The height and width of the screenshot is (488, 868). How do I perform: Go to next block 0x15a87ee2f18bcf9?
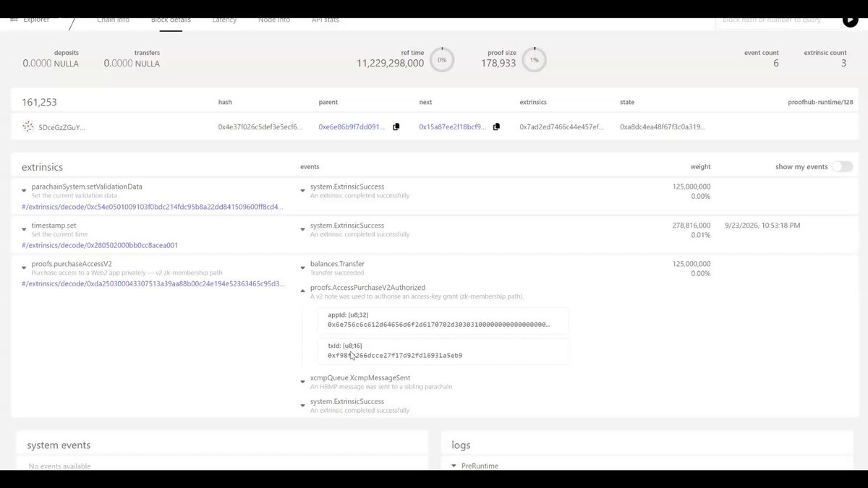tap(453, 127)
